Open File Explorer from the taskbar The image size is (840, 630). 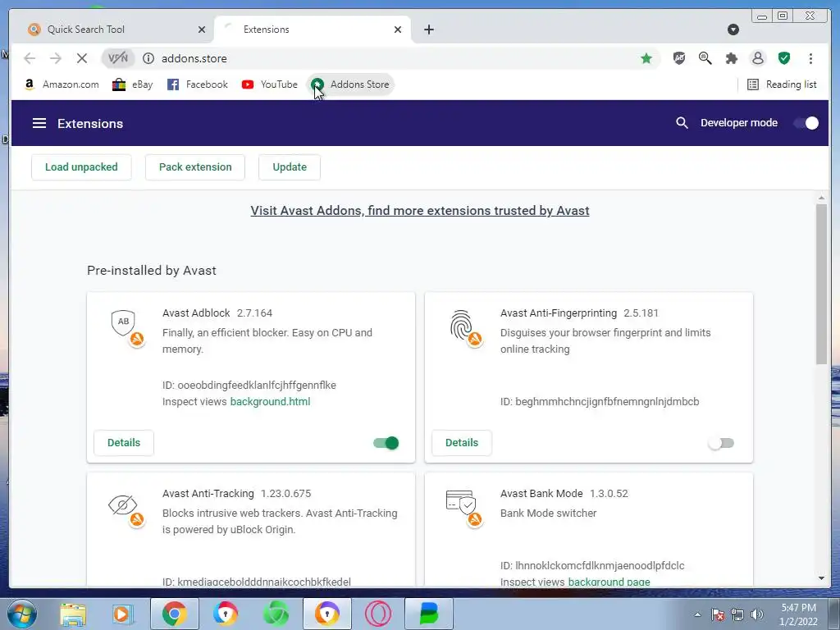(x=73, y=614)
